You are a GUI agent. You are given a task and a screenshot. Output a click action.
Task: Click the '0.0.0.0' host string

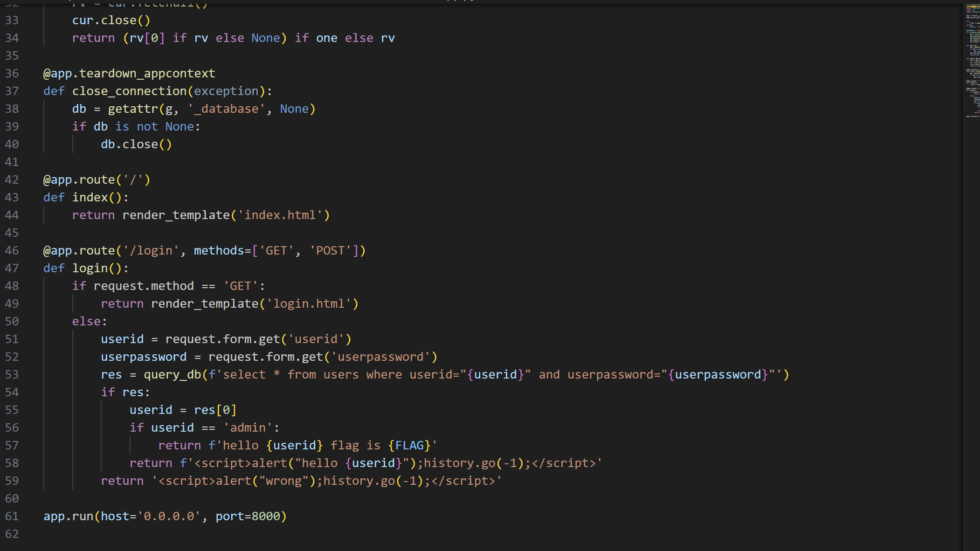[x=169, y=517]
